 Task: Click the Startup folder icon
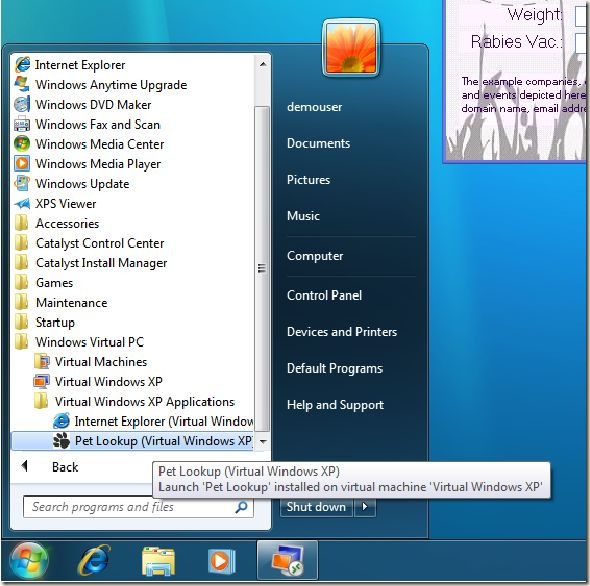21,322
